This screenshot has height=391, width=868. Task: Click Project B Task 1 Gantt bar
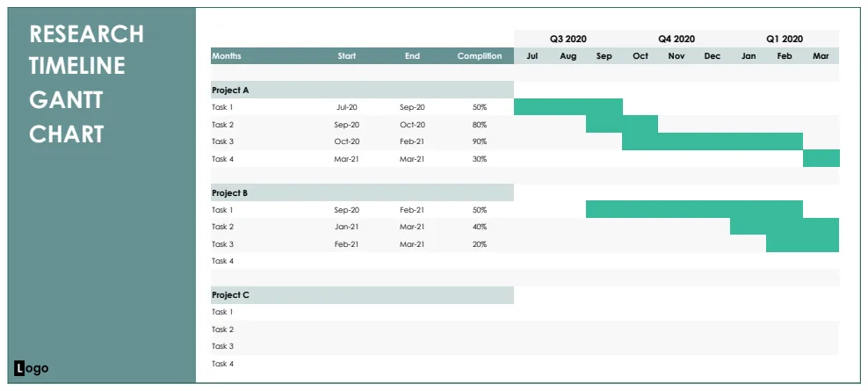(695, 209)
